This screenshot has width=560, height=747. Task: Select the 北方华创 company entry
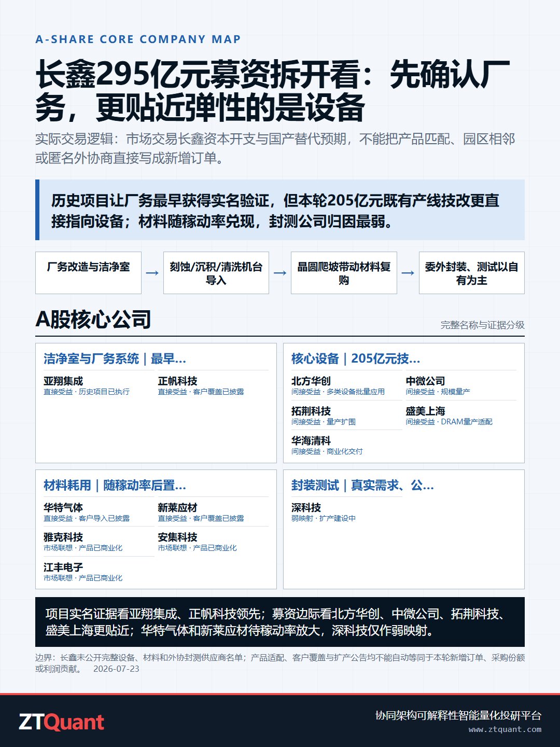click(347, 385)
